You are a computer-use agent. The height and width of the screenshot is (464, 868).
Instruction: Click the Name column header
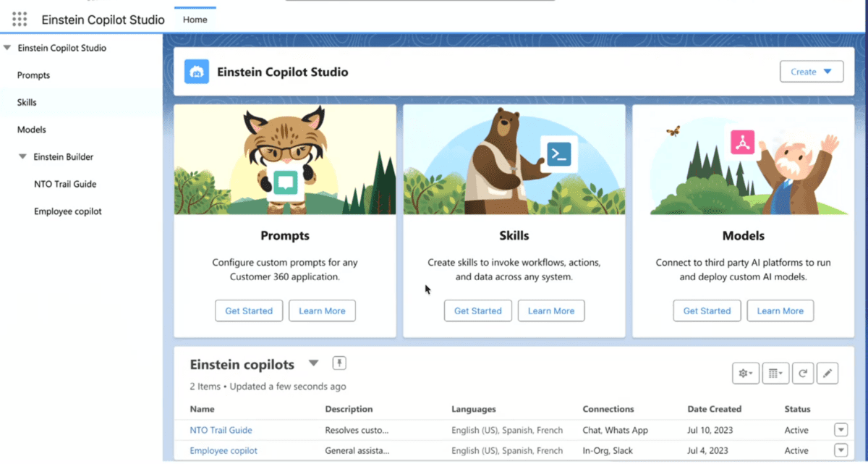tap(203, 409)
